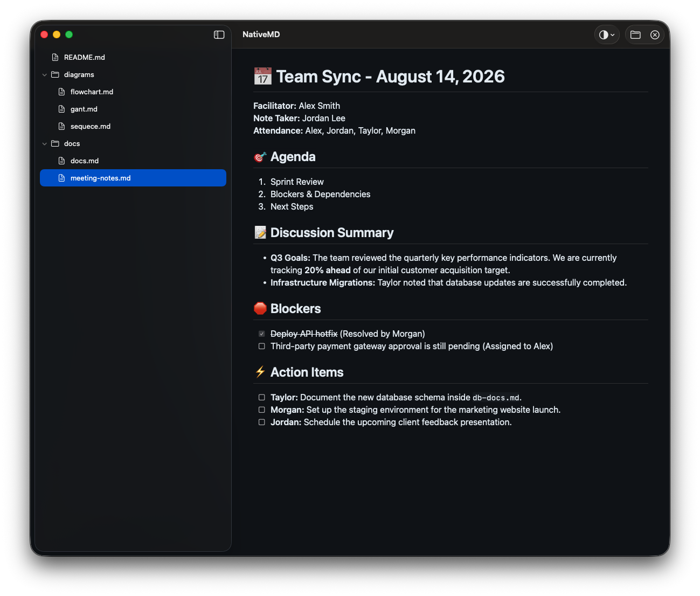Click the dart target emoji beside Agenda
The image size is (700, 596).
tap(260, 157)
